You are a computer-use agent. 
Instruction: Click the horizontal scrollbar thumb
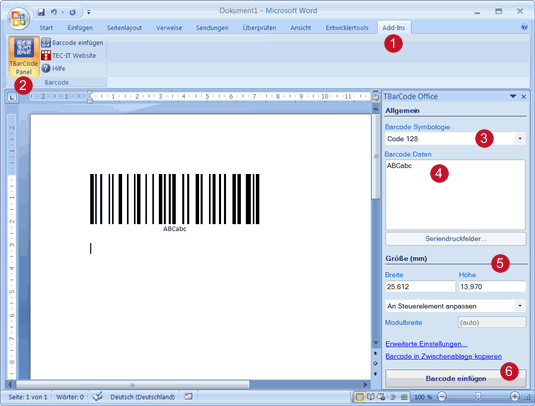tap(133, 385)
